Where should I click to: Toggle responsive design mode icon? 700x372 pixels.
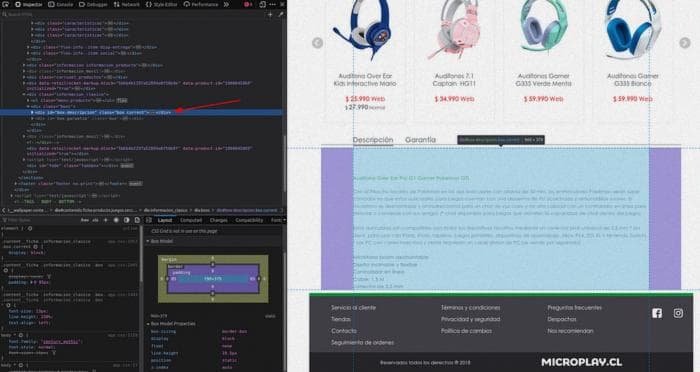tap(262, 4)
